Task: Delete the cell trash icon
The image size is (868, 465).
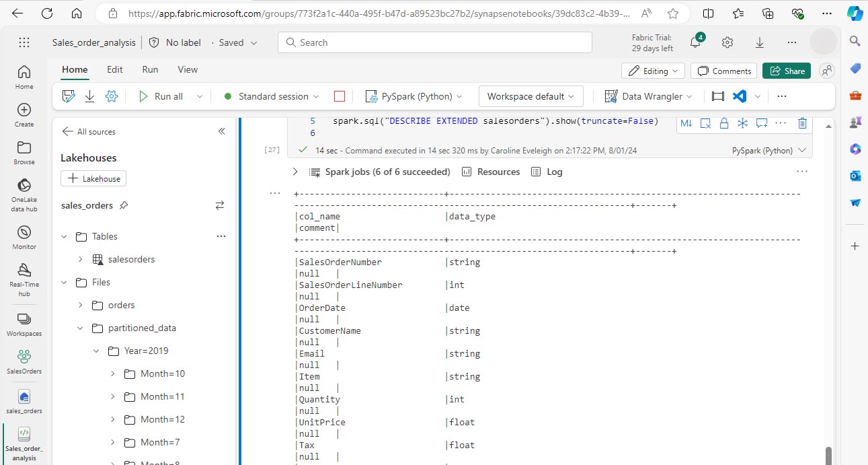Action: (802, 123)
